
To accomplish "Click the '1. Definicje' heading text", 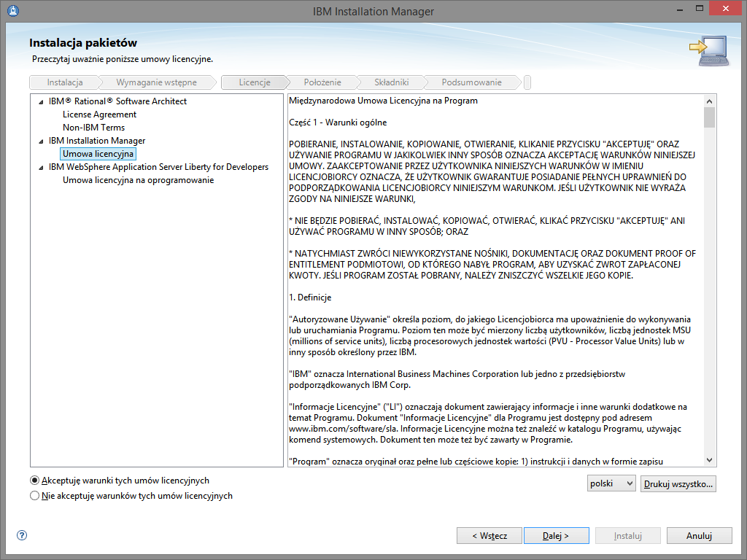I will click(x=310, y=297).
